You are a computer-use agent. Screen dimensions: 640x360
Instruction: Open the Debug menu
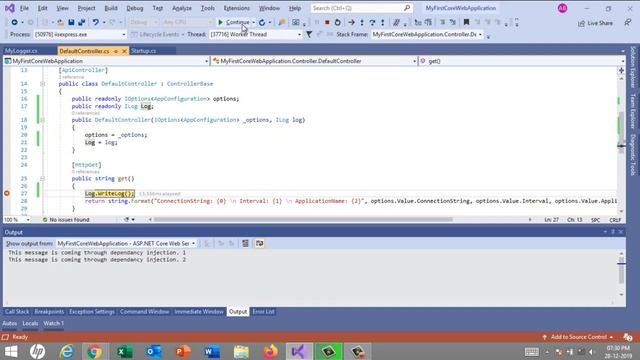pos(134,8)
